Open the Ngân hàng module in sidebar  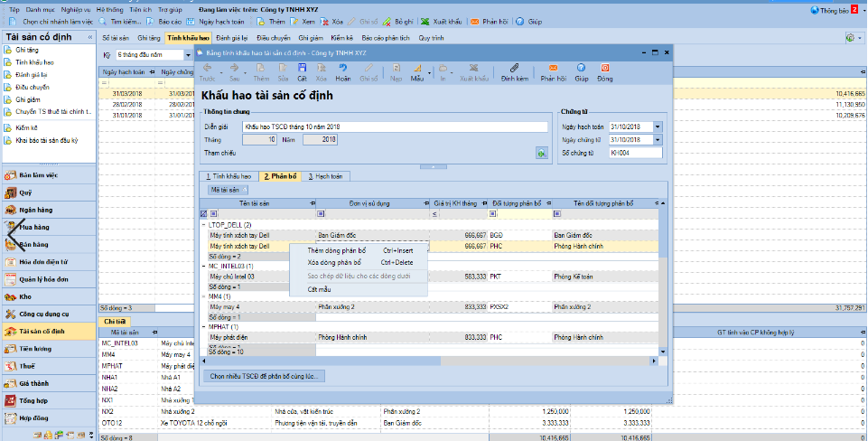click(x=48, y=210)
